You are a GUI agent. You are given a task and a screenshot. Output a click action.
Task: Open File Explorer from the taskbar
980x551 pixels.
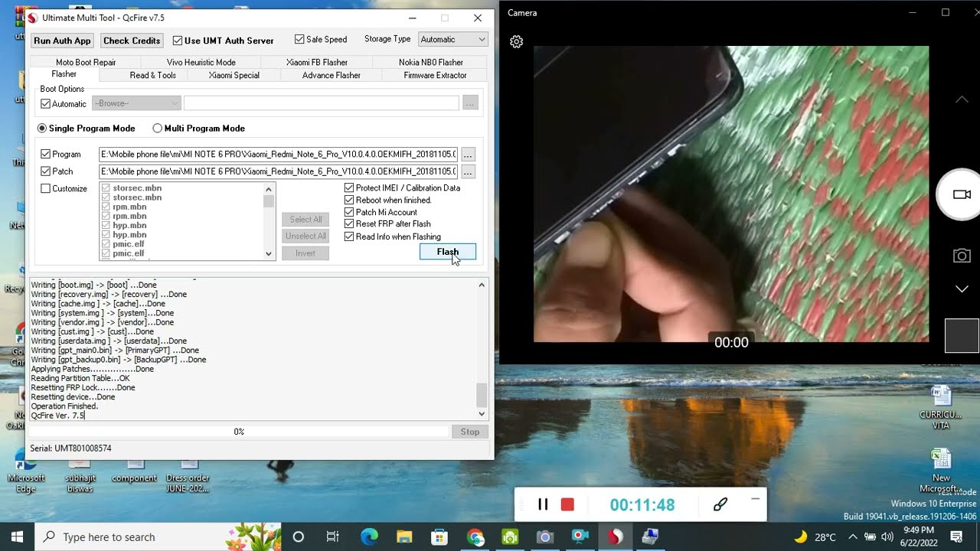click(404, 536)
